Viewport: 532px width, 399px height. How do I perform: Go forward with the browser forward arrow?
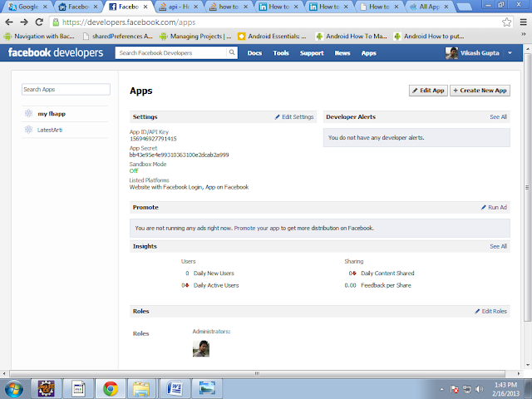24,22
